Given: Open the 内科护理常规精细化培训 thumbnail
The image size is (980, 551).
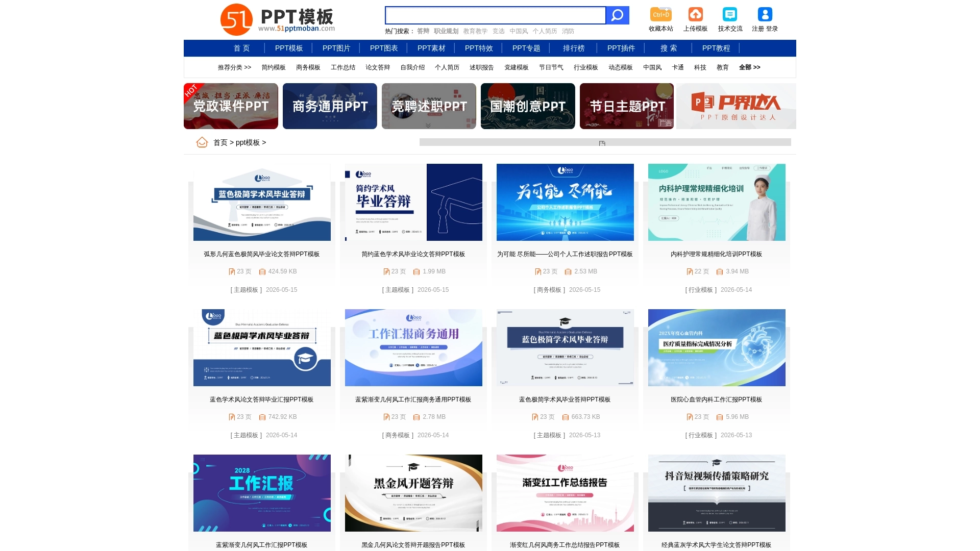Looking at the screenshot, I should click(x=717, y=202).
